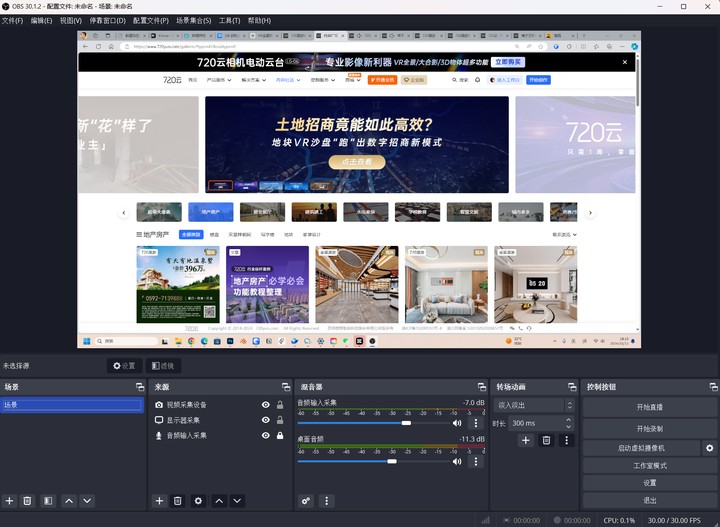
Task: Mute the 桌面音频 speaker icon
Action: (457, 461)
